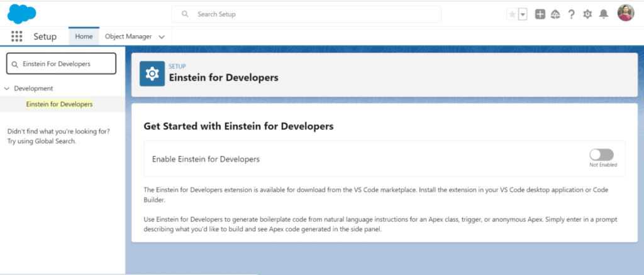Click the Salesforce cloud logo
Image resolution: width=644 pixels, height=275 pixels.
[x=22, y=14]
